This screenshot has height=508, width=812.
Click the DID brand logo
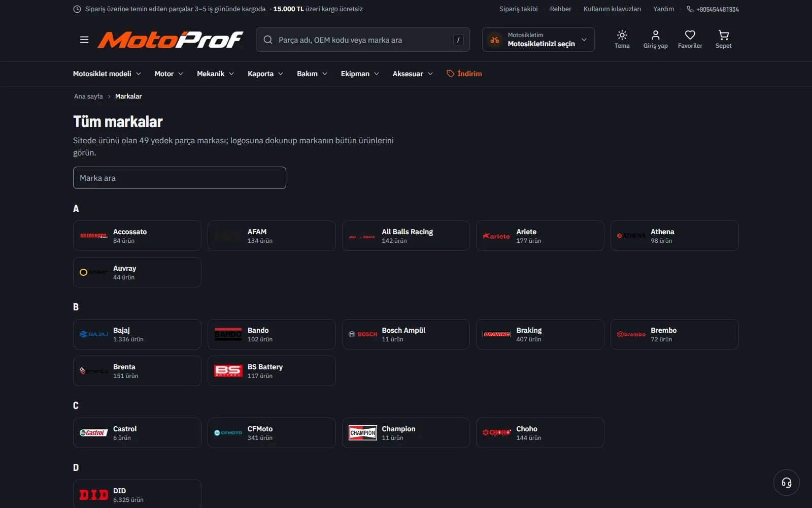pos(94,495)
